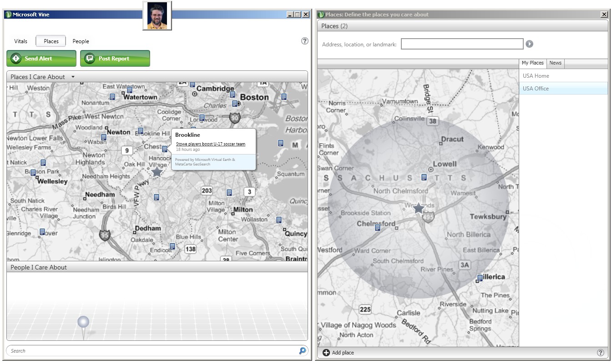The height and width of the screenshot is (364, 612).
Task: Click the news marker above Wellesley label
Action: pos(33,173)
